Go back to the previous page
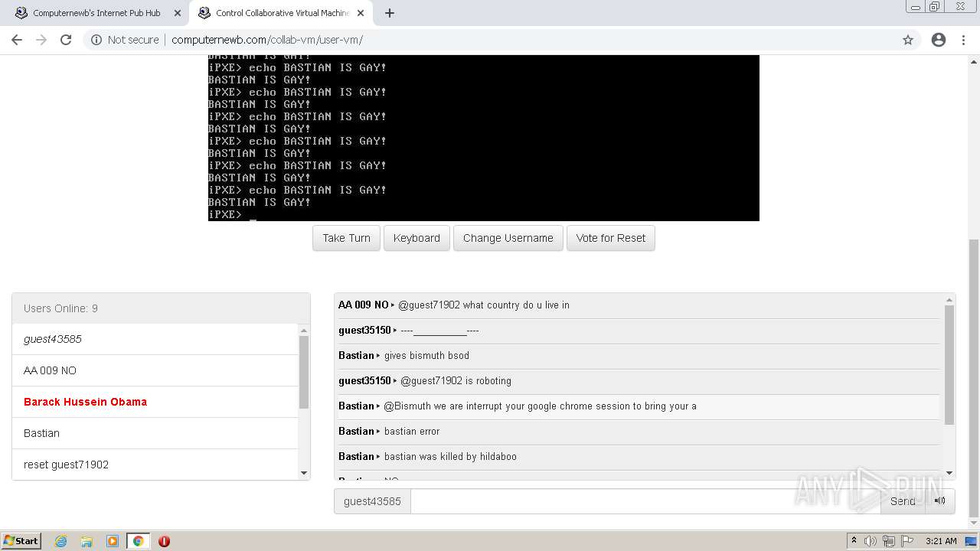Screen dimensions: 980x551 (17, 40)
